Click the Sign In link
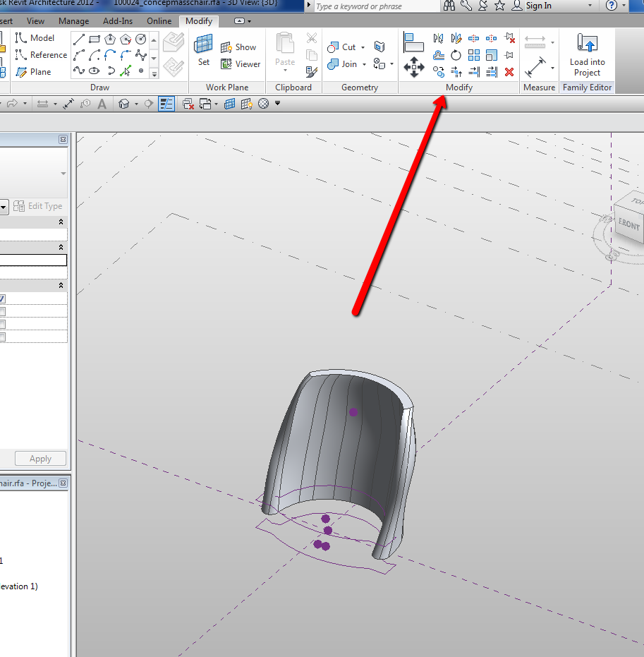 point(539,6)
